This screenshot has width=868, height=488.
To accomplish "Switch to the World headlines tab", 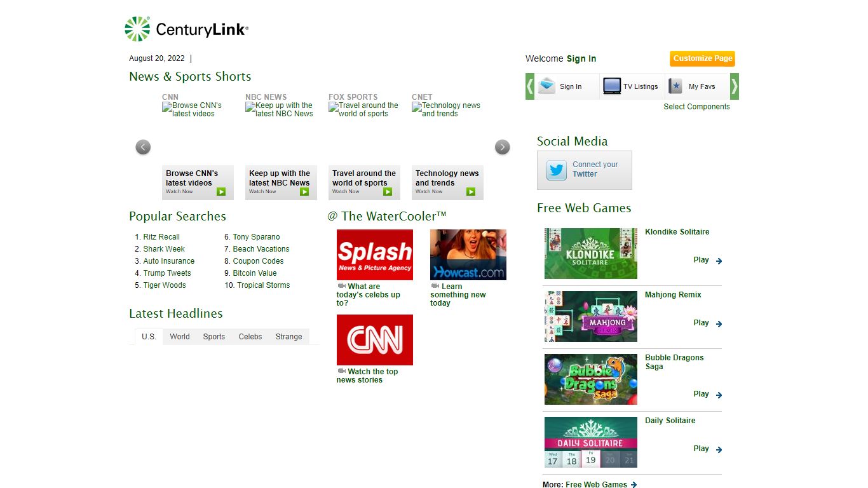I will pyautogui.click(x=180, y=337).
